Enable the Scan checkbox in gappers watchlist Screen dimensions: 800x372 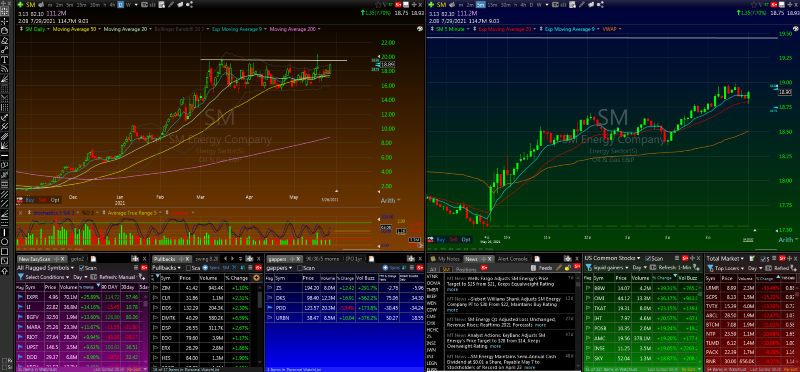tap(299, 268)
